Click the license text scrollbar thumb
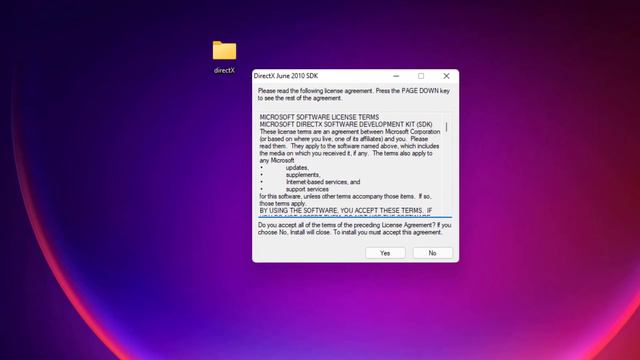The width and height of the screenshot is (640, 360). click(447, 127)
